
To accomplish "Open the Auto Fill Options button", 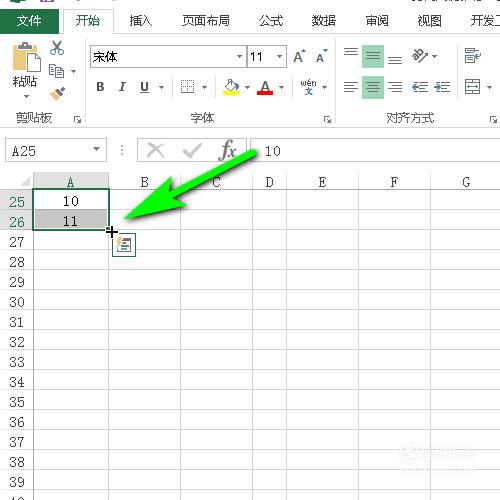I will pyautogui.click(x=124, y=245).
